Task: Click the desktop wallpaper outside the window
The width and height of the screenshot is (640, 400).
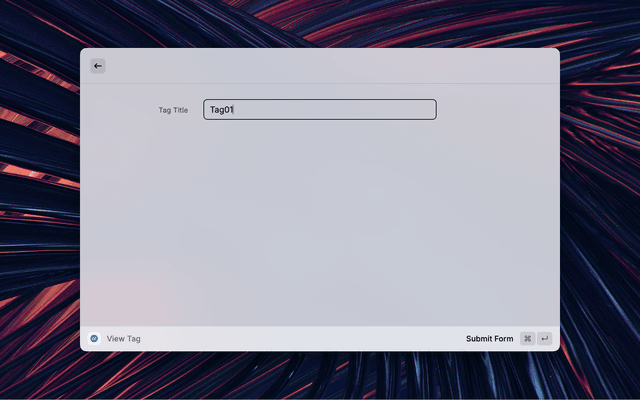Action: 600,200
